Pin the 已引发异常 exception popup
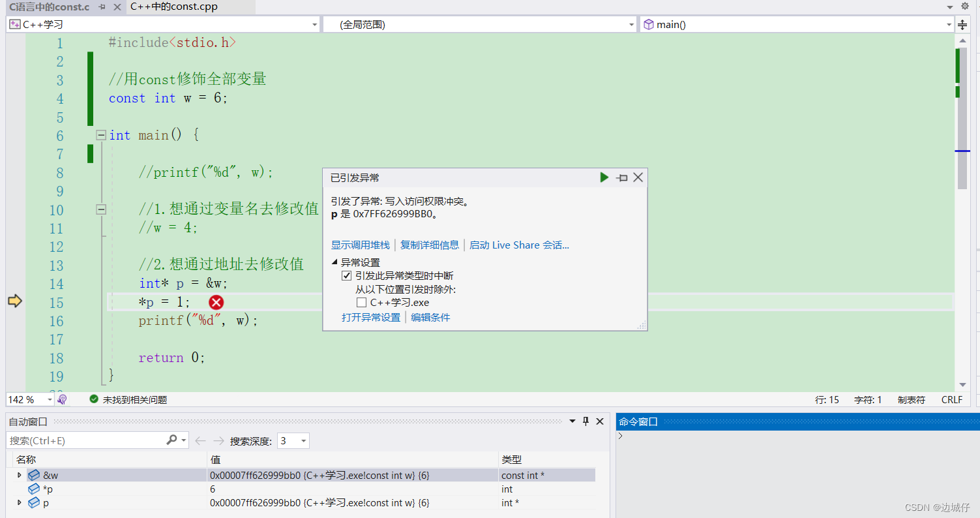This screenshot has height=518, width=980. pyautogui.click(x=621, y=177)
